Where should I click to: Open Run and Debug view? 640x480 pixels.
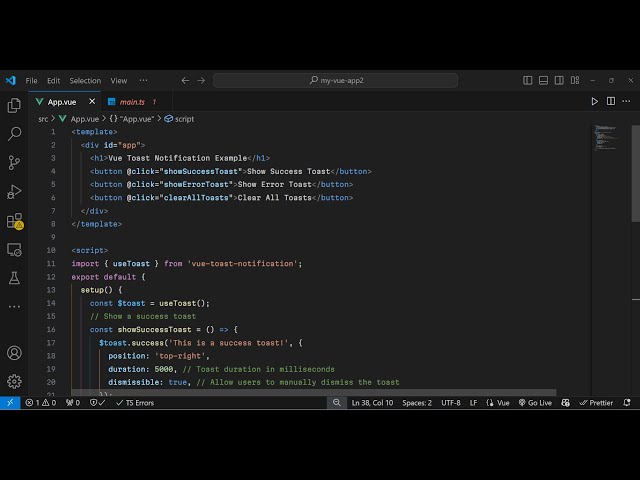(x=14, y=191)
